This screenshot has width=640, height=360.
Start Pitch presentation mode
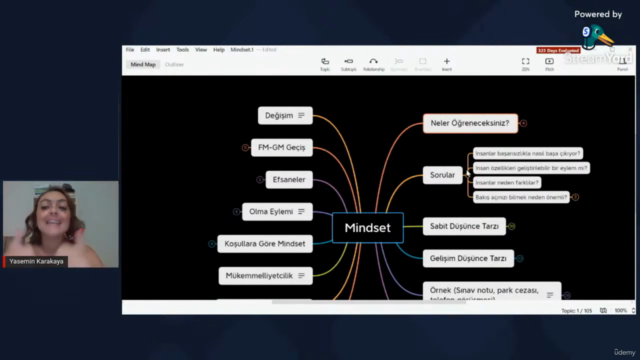pyautogui.click(x=549, y=64)
